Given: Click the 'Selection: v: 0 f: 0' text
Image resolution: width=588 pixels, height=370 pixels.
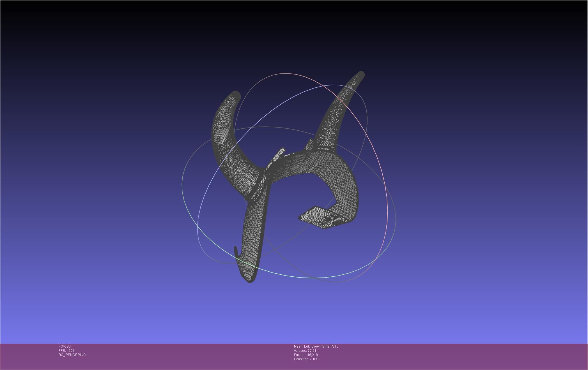Looking at the screenshot, I should tap(307, 359).
